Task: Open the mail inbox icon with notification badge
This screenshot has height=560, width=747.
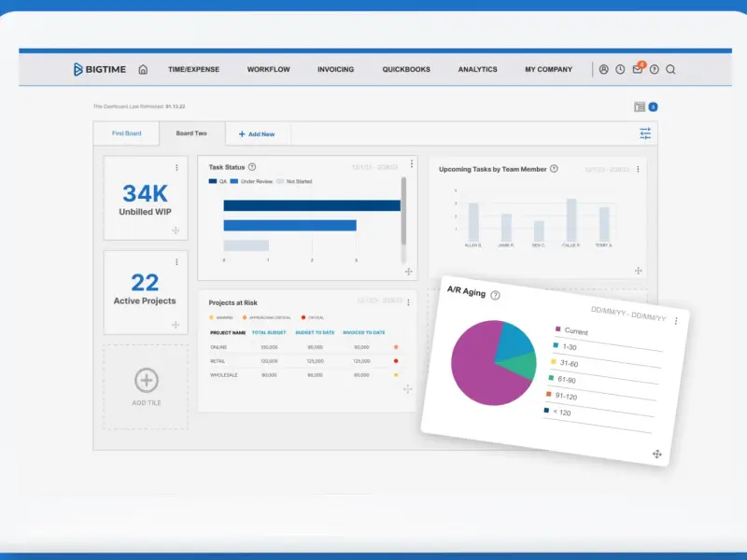Action: pos(638,69)
